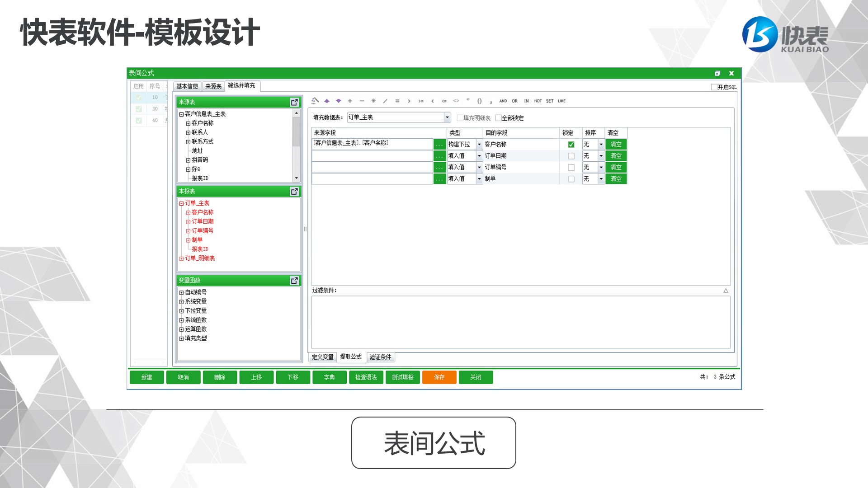The height and width of the screenshot is (488, 868).
Task: Click the 测试填报 button
Action: pyautogui.click(x=403, y=377)
